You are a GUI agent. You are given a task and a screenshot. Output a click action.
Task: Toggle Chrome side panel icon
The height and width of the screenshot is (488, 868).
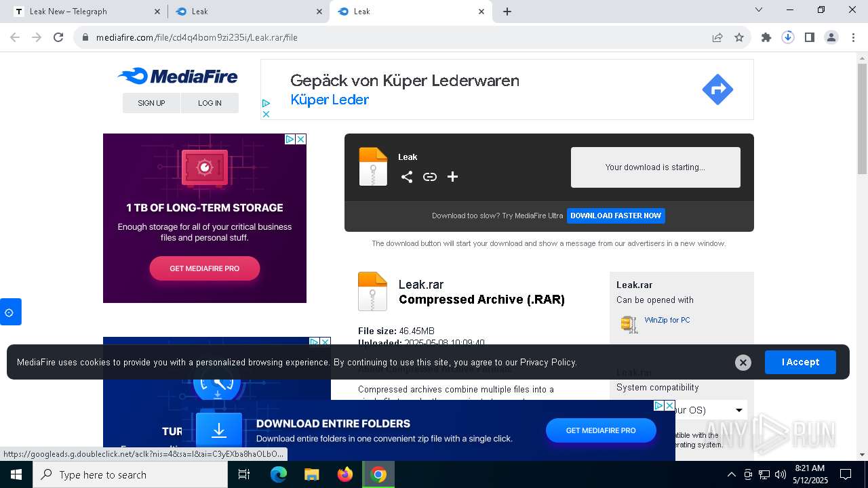tap(810, 38)
